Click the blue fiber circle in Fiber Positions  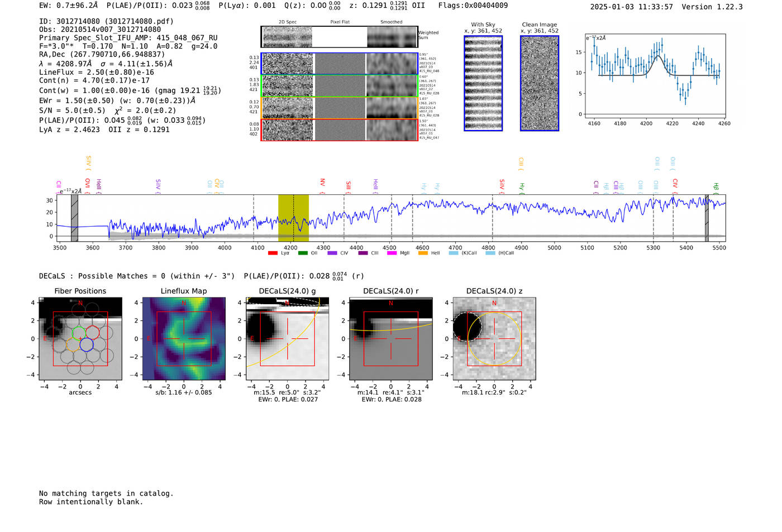click(87, 345)
